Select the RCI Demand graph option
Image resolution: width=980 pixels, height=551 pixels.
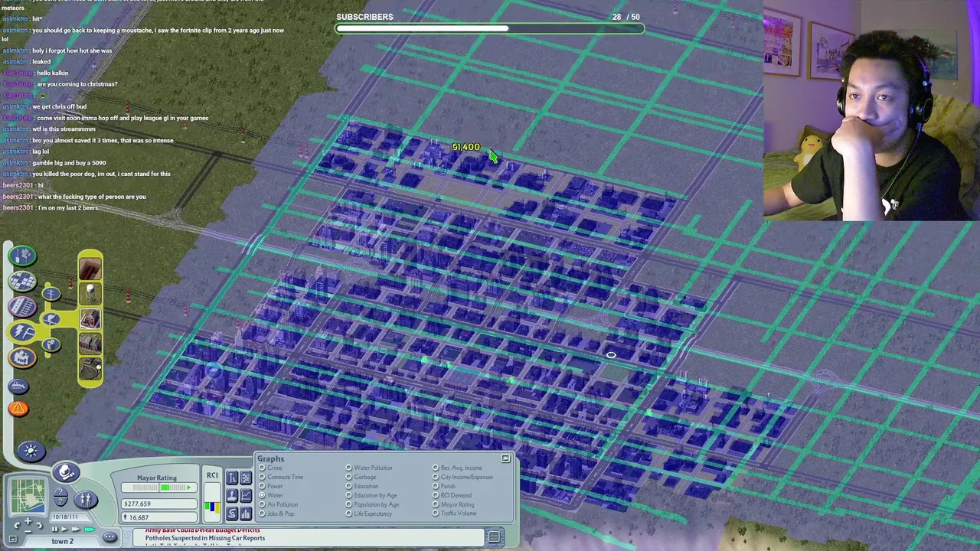pos(436,495)
